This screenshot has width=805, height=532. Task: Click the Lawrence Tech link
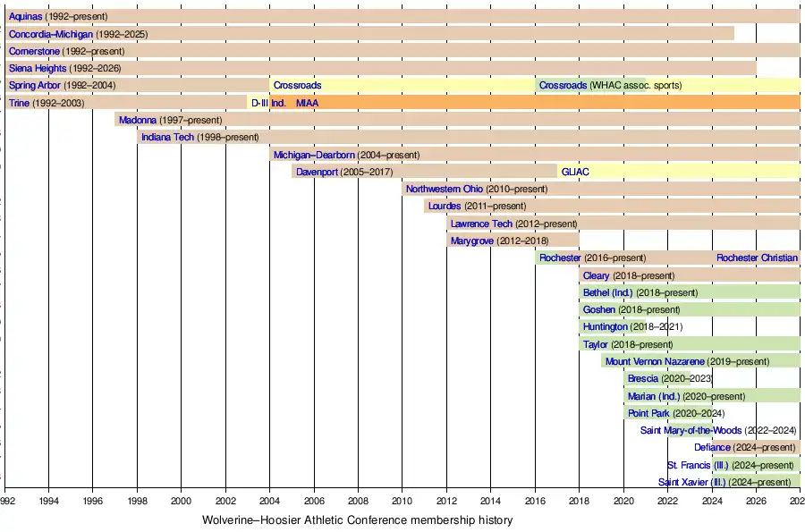[x=481, y=224]
